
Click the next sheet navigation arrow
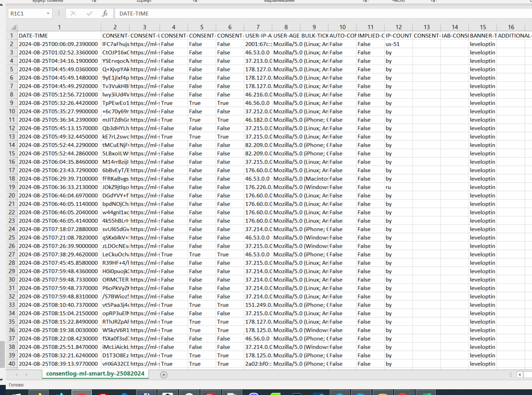click(x=27, y=375)
